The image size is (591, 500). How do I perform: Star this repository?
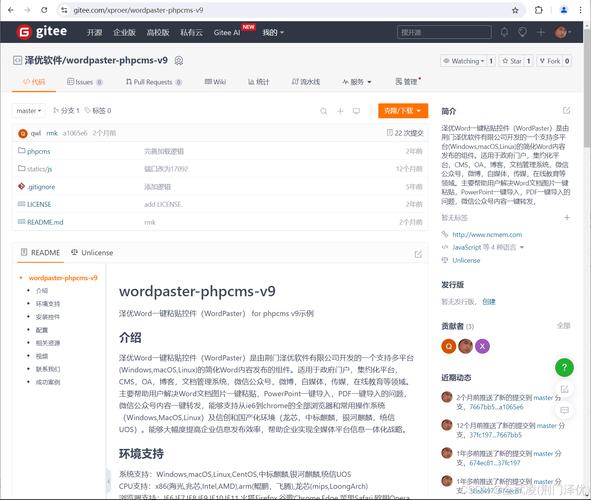tap(512, 61)
